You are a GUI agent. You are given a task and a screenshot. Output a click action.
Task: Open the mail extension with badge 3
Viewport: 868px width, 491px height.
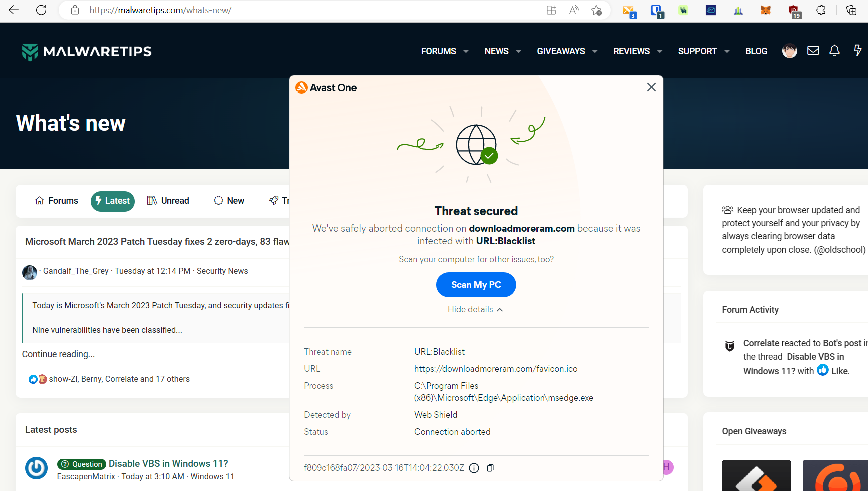[629, 11]
